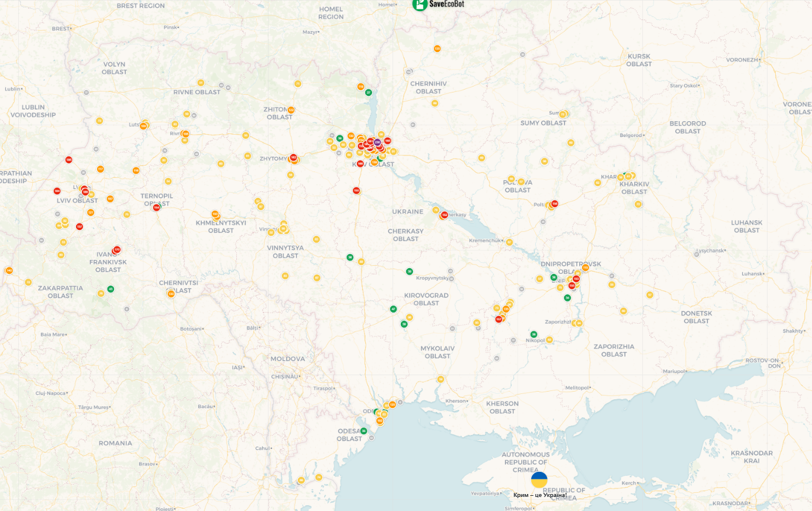The width and height of the screenshot is (812, 511).
Task: Select the red 170 marker in Ivano-Frankivsk
Action: 117,249
